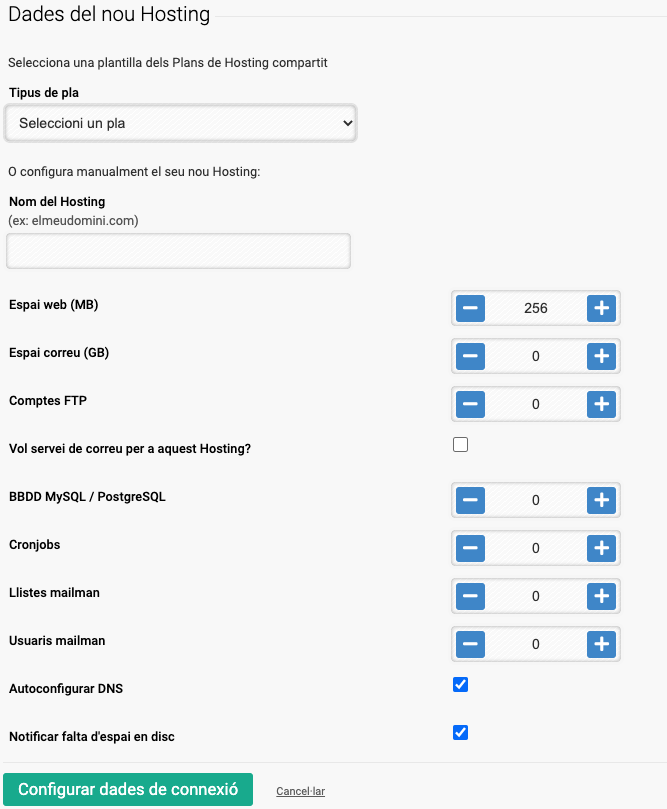Open the Tipus de pla dropdown
667x809 pixels.
point(180,123)
